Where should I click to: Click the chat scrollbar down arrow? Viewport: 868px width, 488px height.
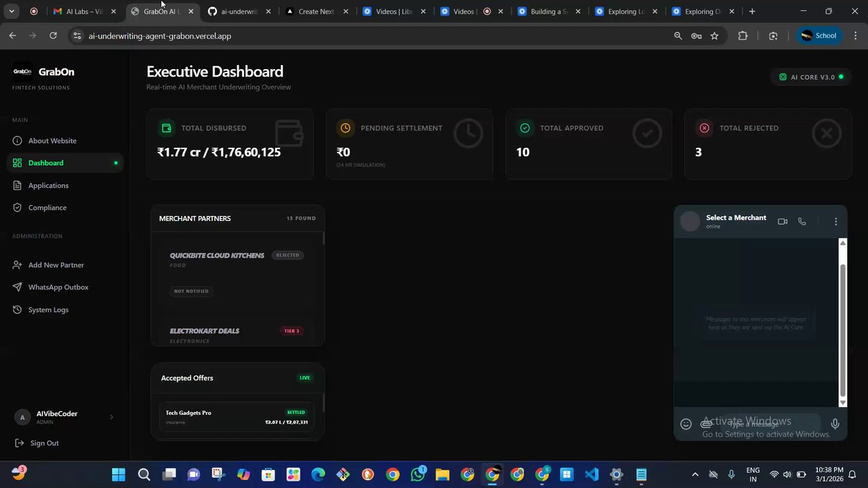point(843,403)
